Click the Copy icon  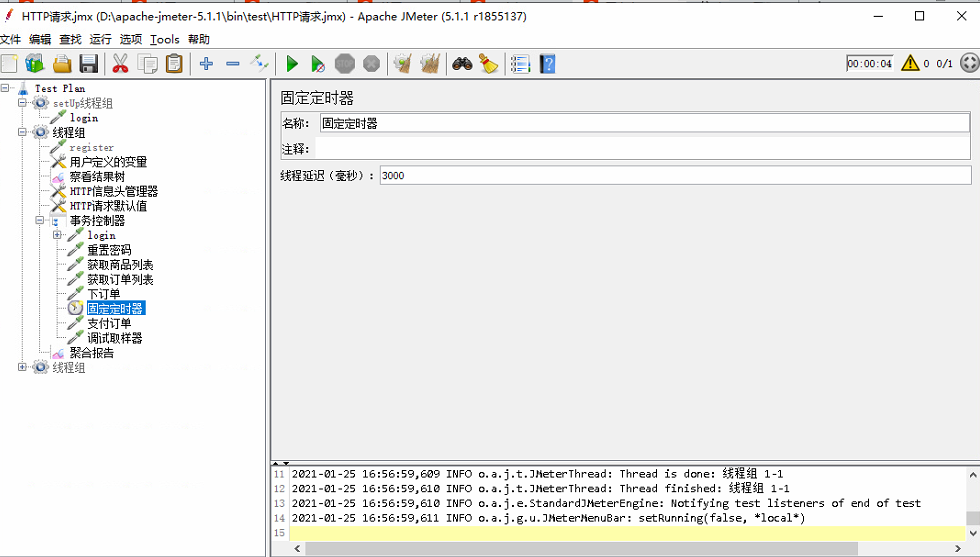[148, 64]
